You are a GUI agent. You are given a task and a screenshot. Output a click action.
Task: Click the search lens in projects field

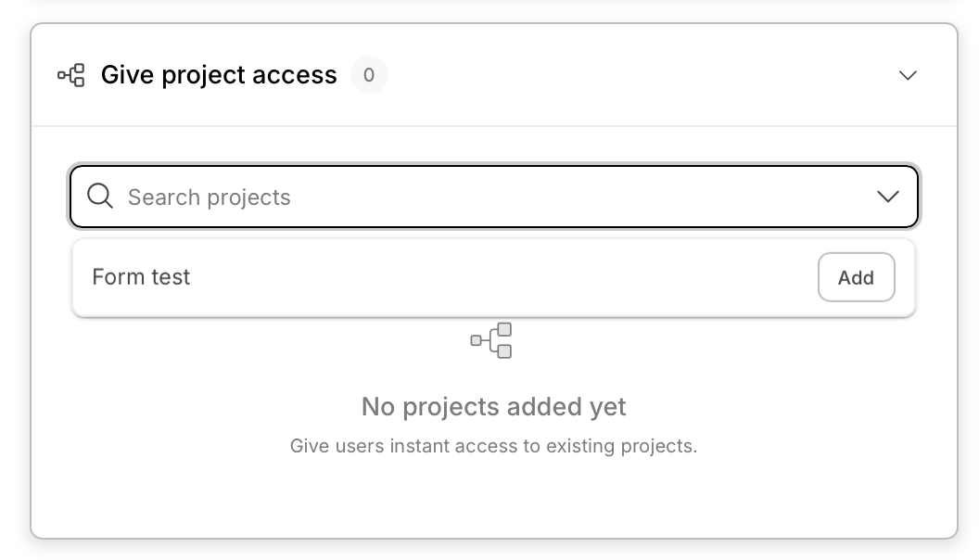pyautogui.click(x=100, y=197)
